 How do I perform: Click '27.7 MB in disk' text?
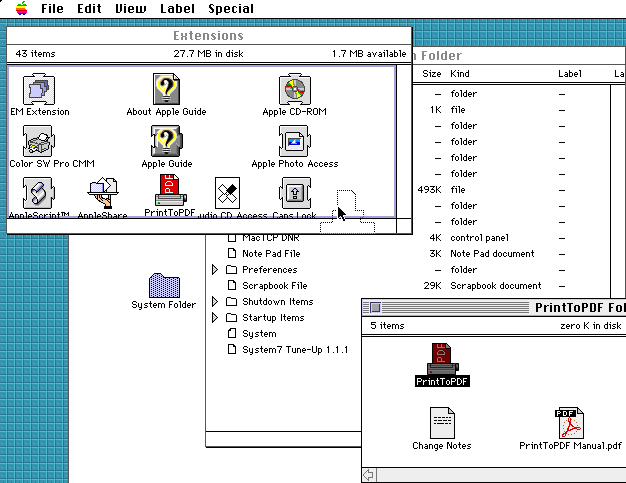click(x=208, y=53)
